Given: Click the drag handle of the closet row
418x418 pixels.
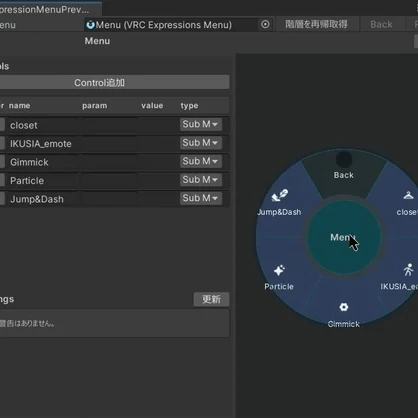Looking at the screenshot, I should (2, 125).
